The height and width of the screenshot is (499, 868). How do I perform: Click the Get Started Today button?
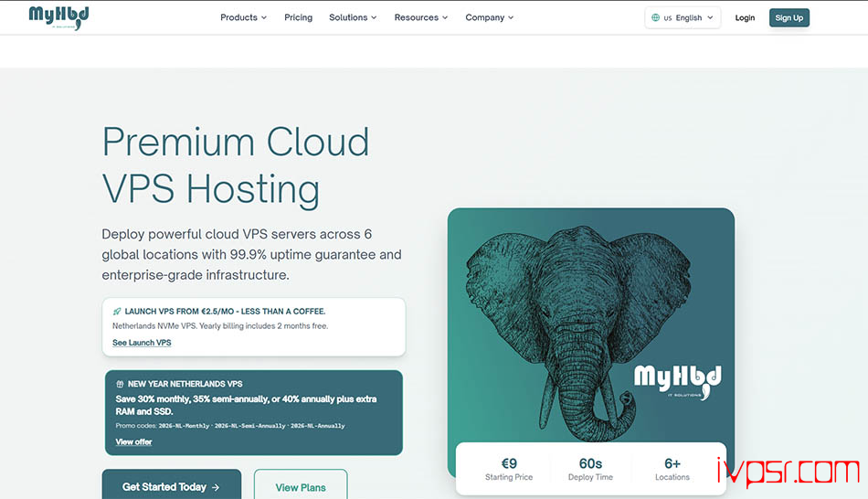[171, 485]
